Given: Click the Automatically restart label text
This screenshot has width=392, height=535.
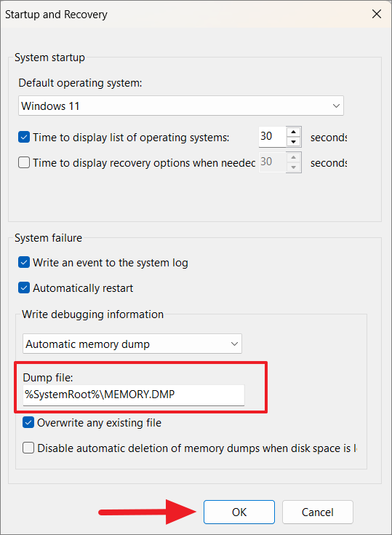Looking at the screenshot, I should 83,288.
